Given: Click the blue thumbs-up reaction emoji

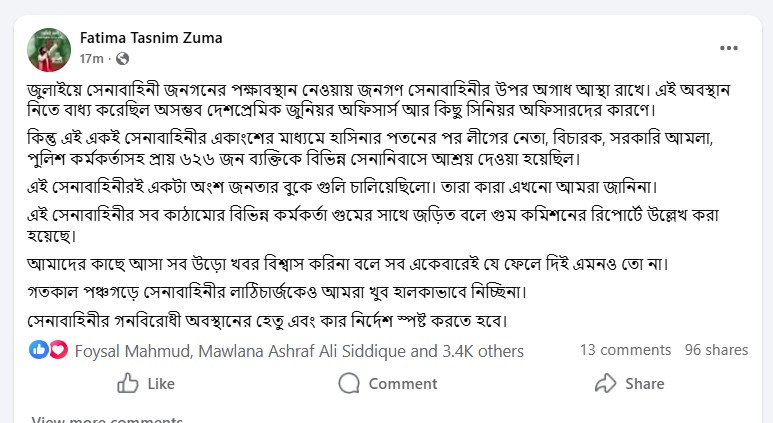Looking at the screenshot, I should (39, 351).
